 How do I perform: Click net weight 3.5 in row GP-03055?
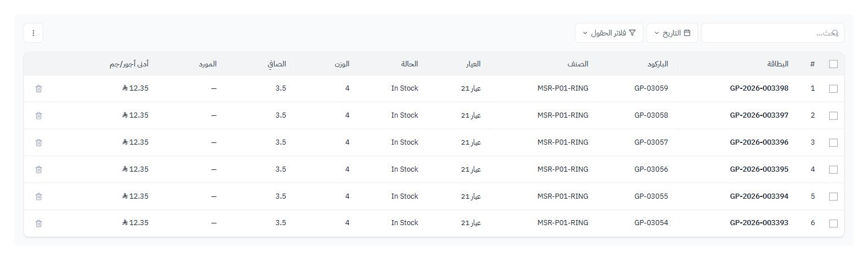(x=281, y=196)
